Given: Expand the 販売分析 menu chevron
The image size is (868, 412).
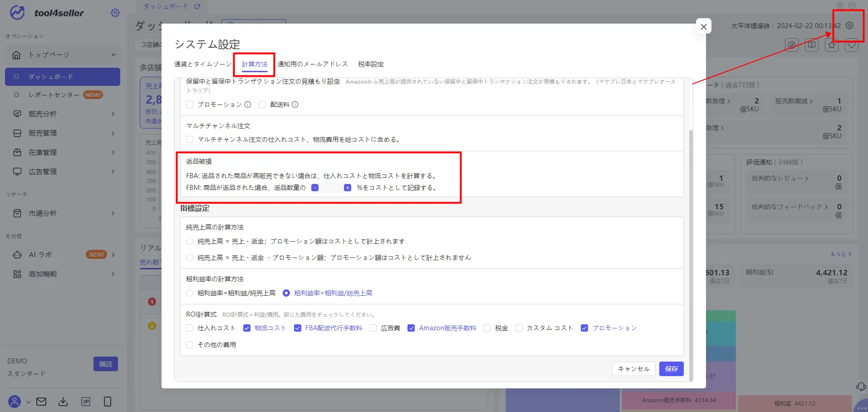Looking at the screenshot, I should tap(113, 114).
